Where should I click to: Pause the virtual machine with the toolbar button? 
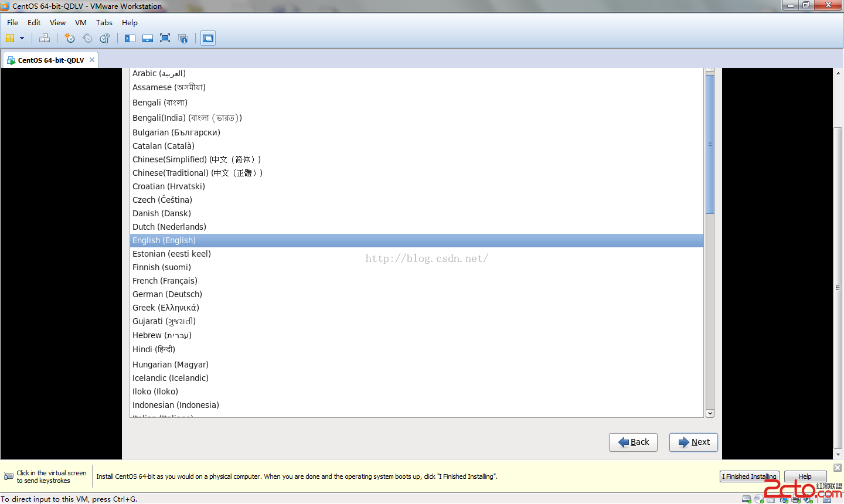click(x=10, y=38)
